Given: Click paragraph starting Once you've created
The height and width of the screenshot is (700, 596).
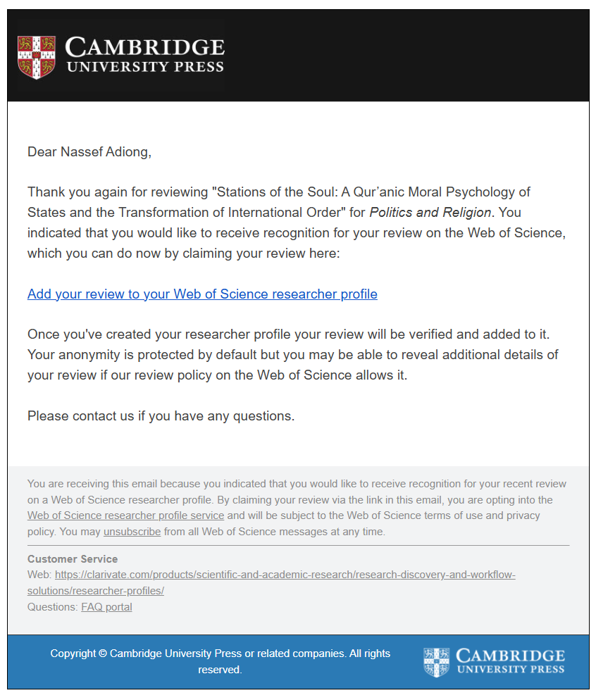Looking at the screenshot, I should 293,354.
